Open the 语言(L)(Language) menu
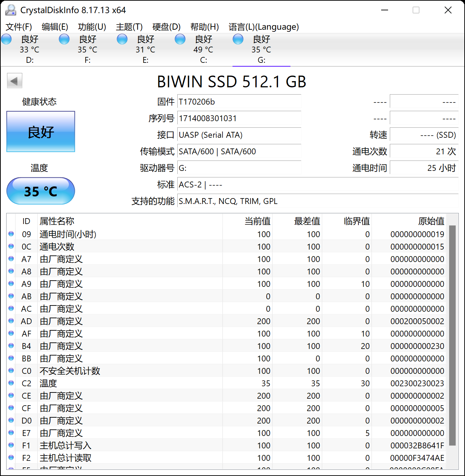Image resolution: width=465 pixels, height=476 pixels. click(264, 27)
